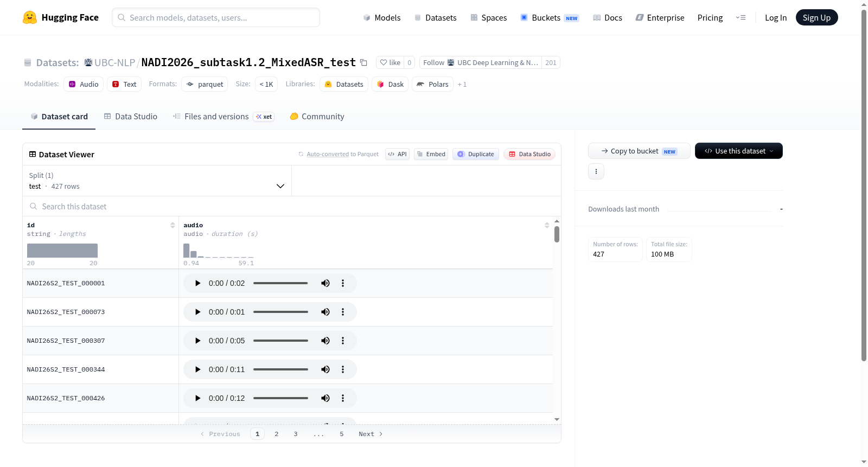Screen dimensions: 868x467
Task: Open the Files and versions tab
Action: pyautogui.click(x=224, y=117)
